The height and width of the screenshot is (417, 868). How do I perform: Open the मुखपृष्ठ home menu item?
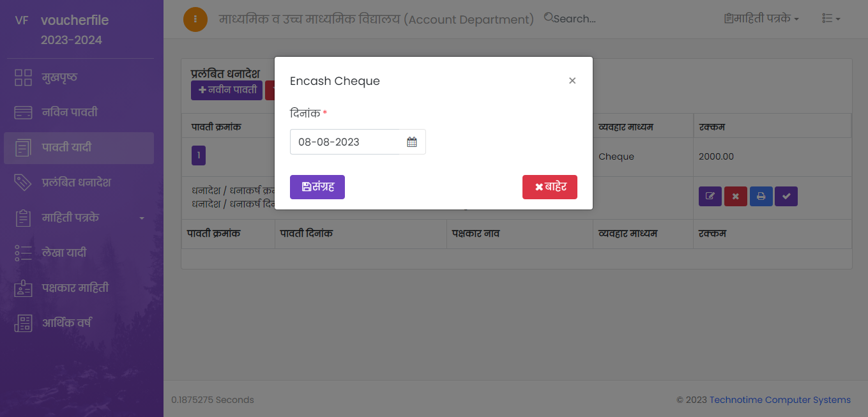pos(59,77)
